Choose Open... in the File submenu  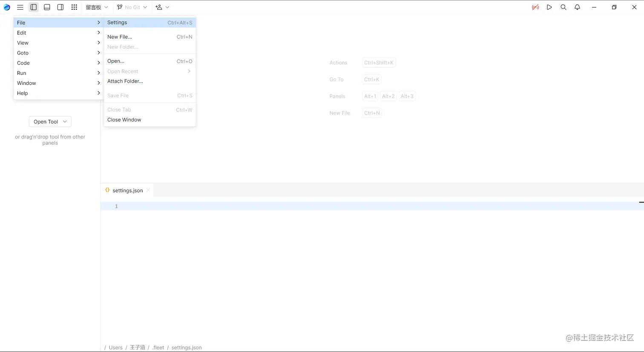pos(150,61)
